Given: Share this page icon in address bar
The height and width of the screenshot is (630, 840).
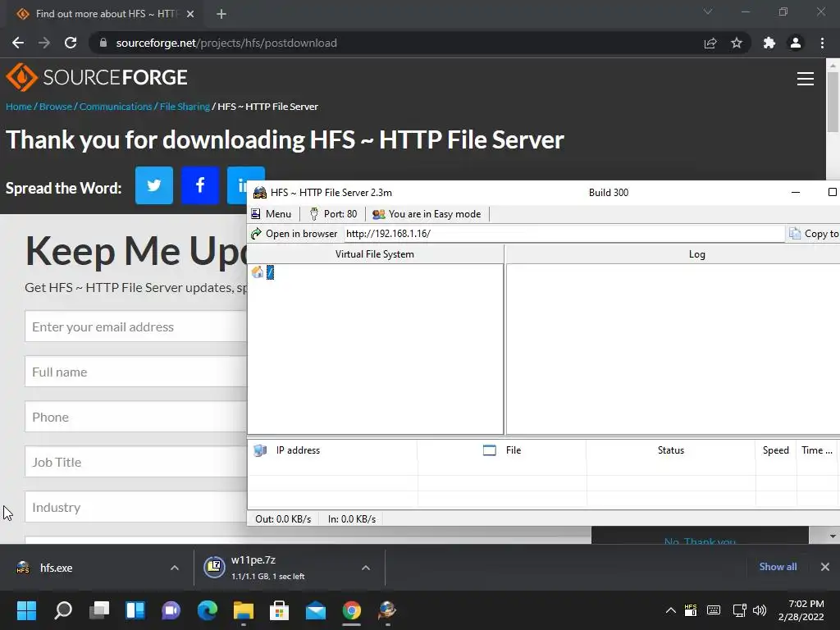Looking at the screenshot, I should pyautogui.click(x=710, y=43).
